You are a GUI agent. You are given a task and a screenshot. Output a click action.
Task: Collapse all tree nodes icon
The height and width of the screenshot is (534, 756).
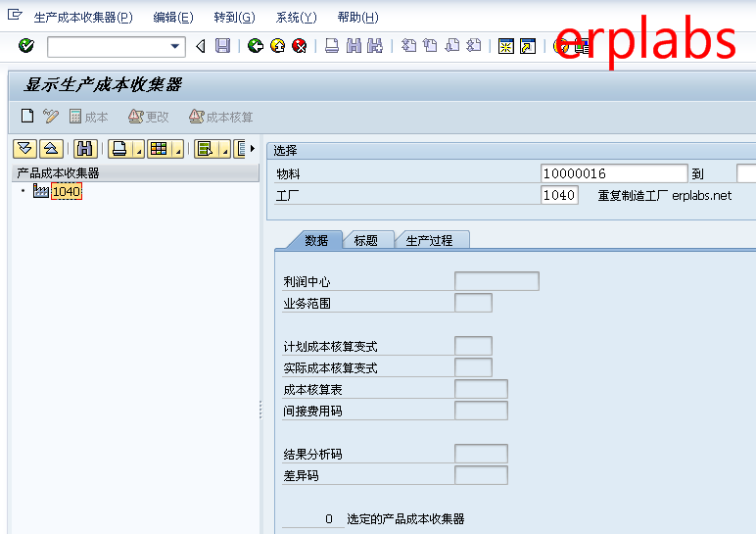[x=51, y=149]
